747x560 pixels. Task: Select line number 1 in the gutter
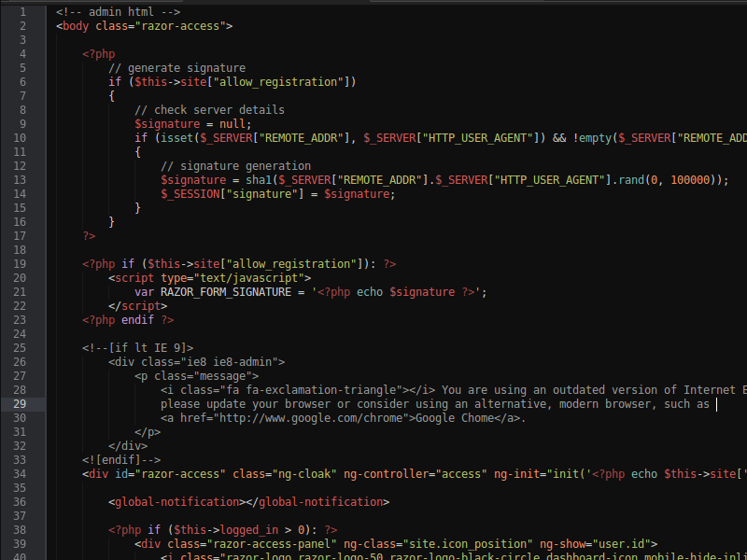pyautogui.click(x=22, y=12)
